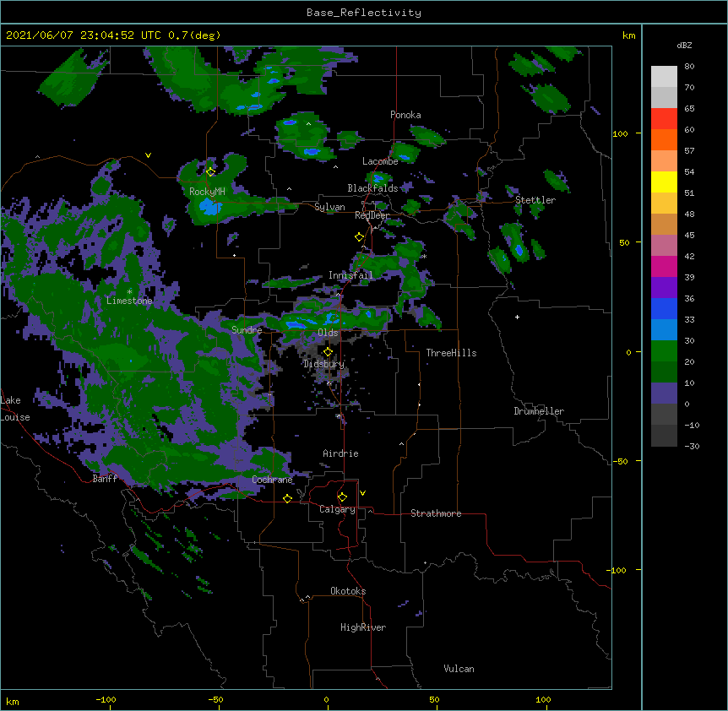This screenshot has height=711, width=728.
Task: Click the Innisfail town label
Action: pyautogui.click(x=350, y=275)
